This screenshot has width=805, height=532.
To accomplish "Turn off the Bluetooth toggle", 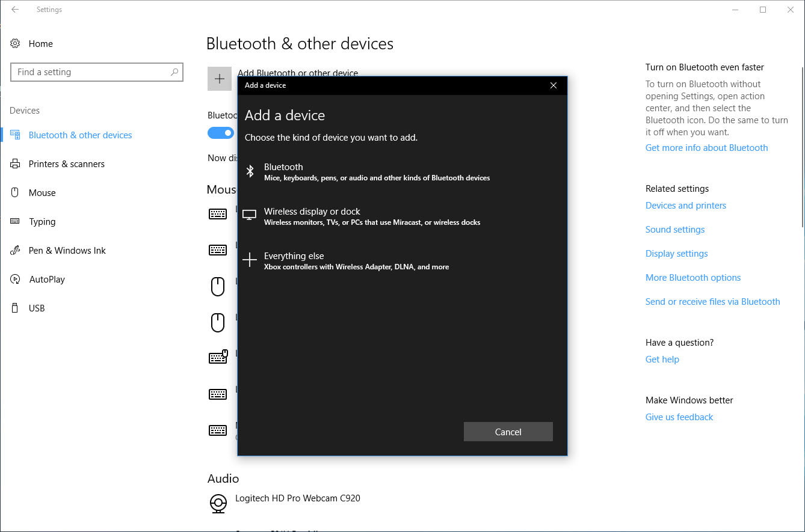I will coord(221,132).
